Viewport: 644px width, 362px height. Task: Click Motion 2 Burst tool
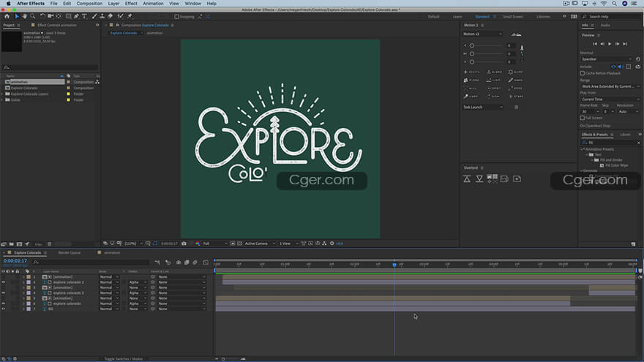point(516,72)
